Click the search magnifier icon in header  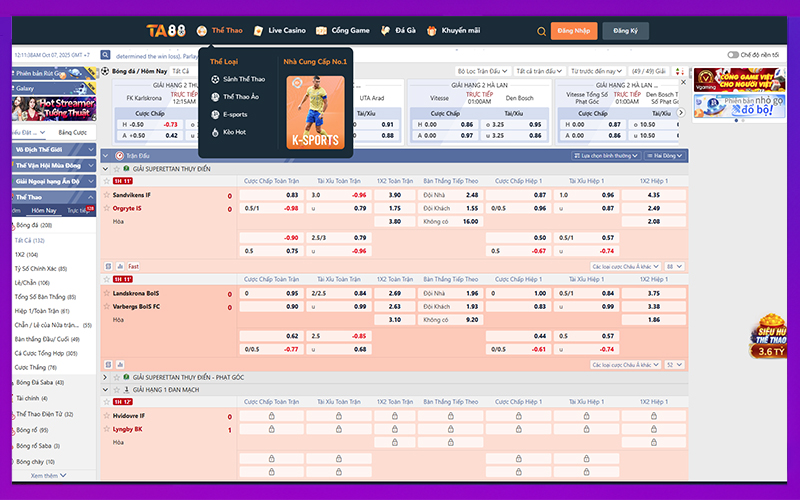541,31
